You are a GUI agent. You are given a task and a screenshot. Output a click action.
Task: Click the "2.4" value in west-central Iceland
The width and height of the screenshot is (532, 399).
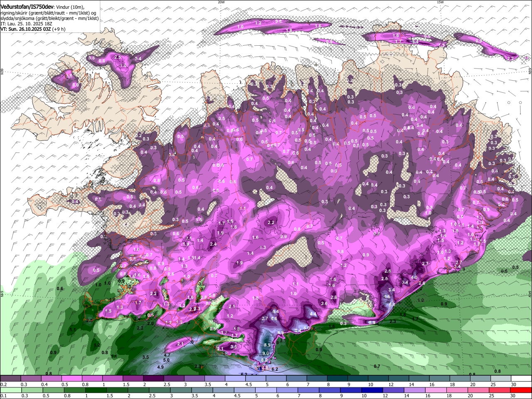(213, 244)
